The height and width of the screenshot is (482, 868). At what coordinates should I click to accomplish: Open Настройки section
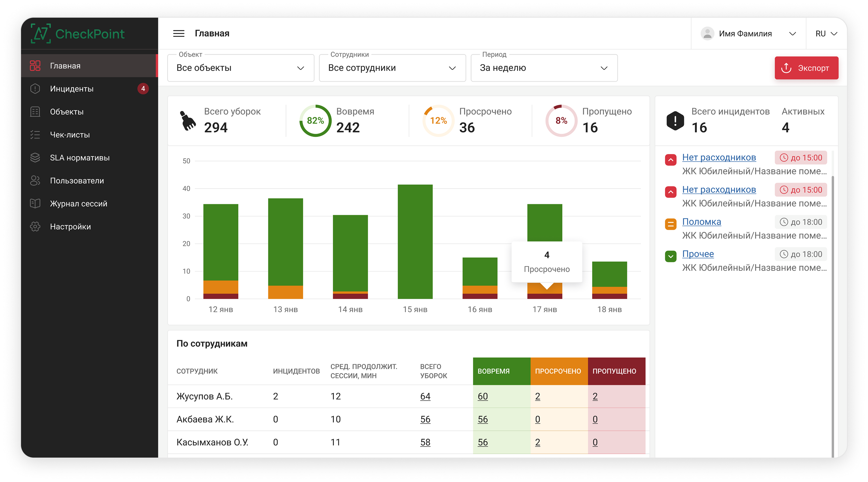[89, 227]
